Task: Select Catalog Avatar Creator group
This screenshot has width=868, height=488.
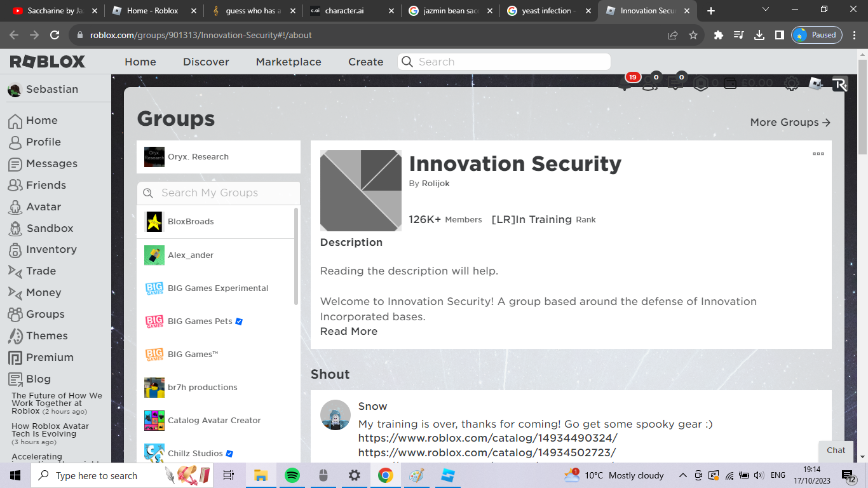Action: point(215,421)
